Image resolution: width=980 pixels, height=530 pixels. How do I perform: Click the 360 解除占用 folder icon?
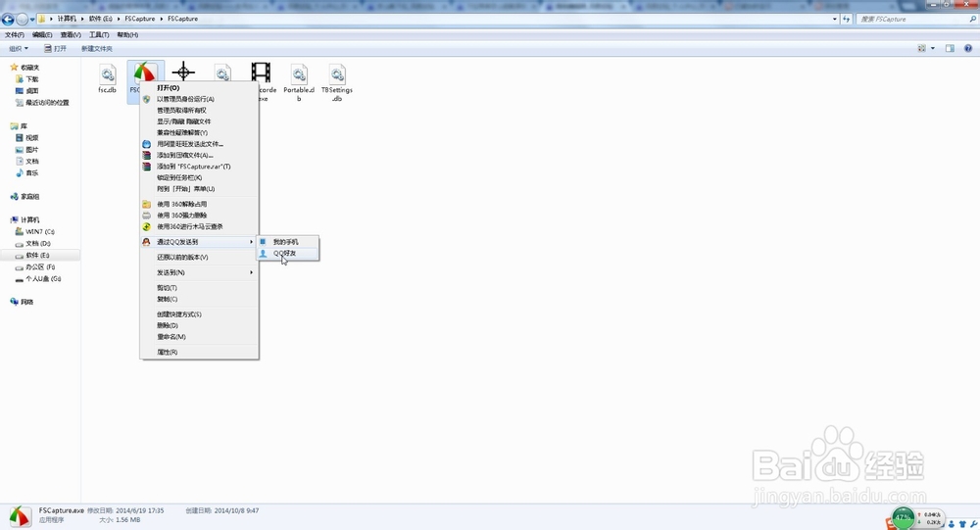(x=146, y=204)
